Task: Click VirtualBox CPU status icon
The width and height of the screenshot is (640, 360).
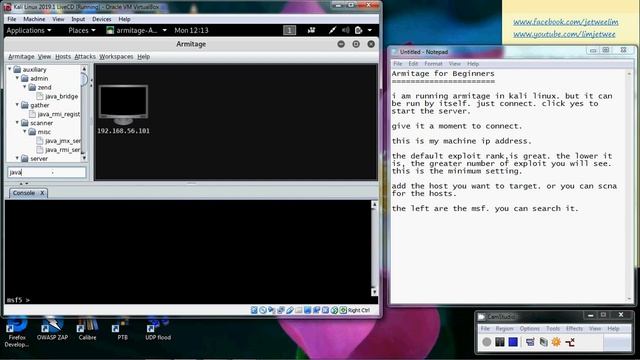Action: (325, 310)
